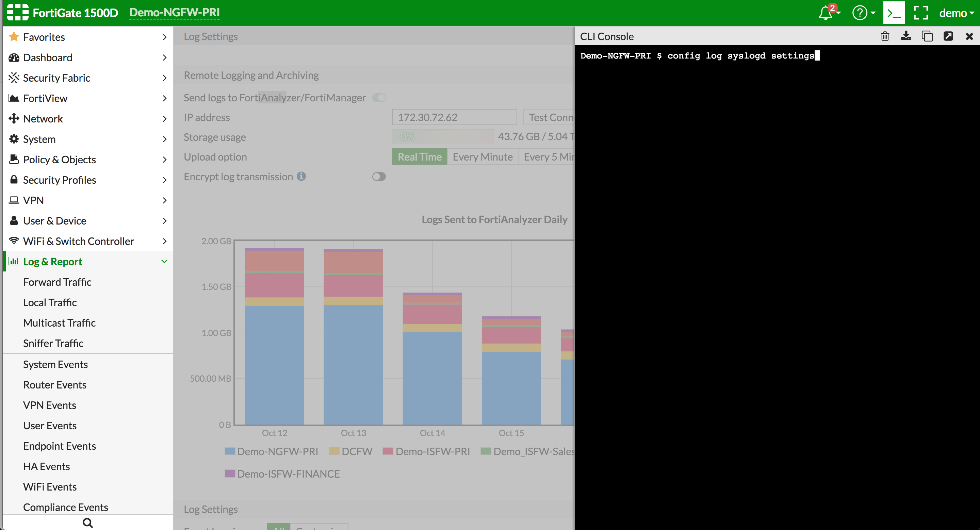Open User Events log page
Viewport: 980px width, 530px height.
(50, 426)
